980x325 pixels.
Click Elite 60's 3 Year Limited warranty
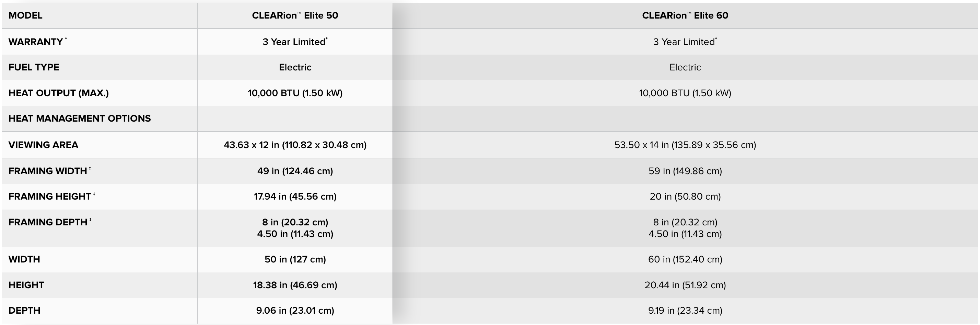(685, 42)
